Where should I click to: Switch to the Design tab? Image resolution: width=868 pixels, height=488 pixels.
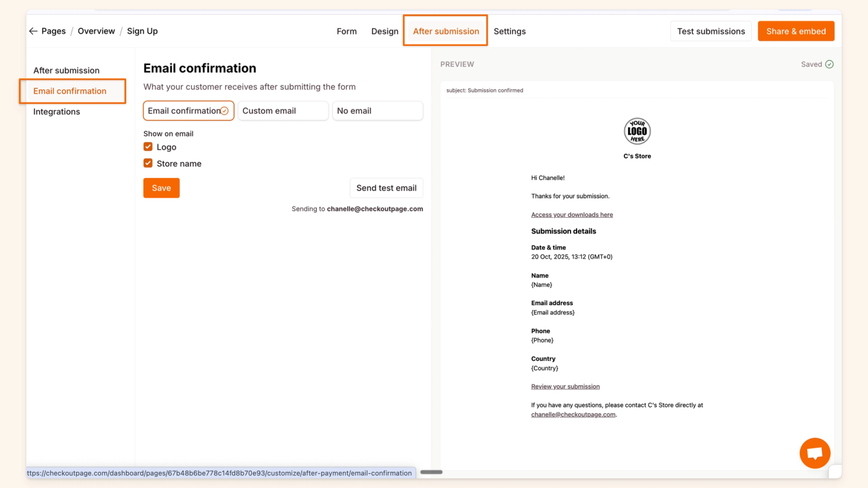click(384, 31)
